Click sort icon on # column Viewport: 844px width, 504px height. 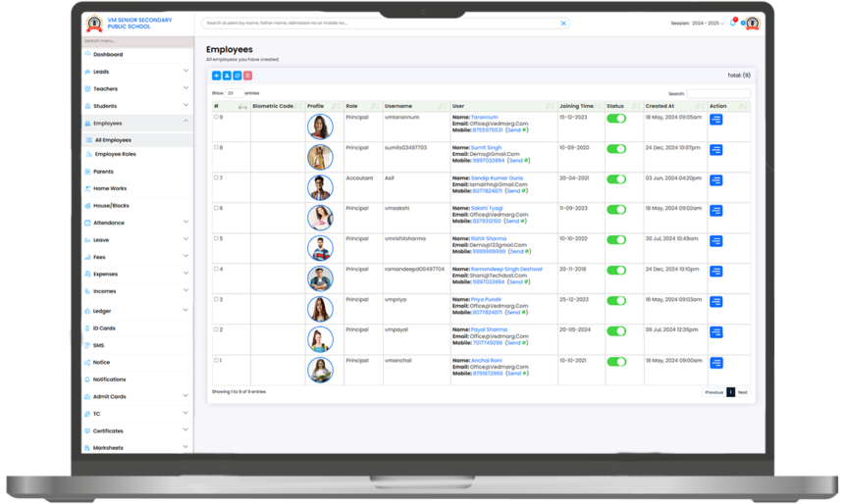(x=242, y=107)
